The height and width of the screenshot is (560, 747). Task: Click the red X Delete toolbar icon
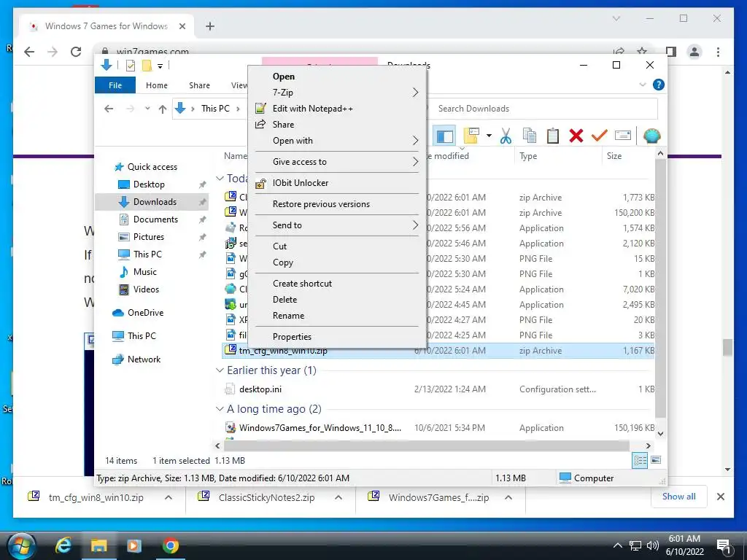pos(576,136)
